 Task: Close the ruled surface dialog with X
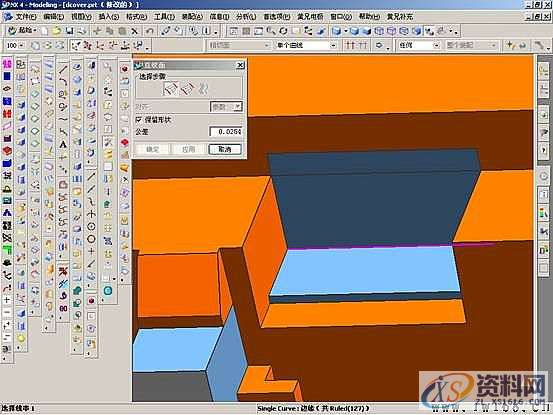(x=240, y=65)
